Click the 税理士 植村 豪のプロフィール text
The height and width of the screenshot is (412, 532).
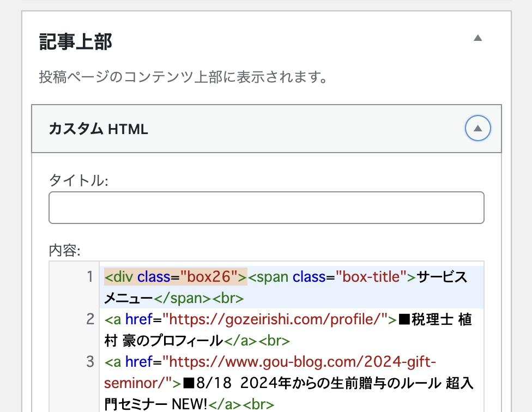pyautogui.click(x=288, y=330)
